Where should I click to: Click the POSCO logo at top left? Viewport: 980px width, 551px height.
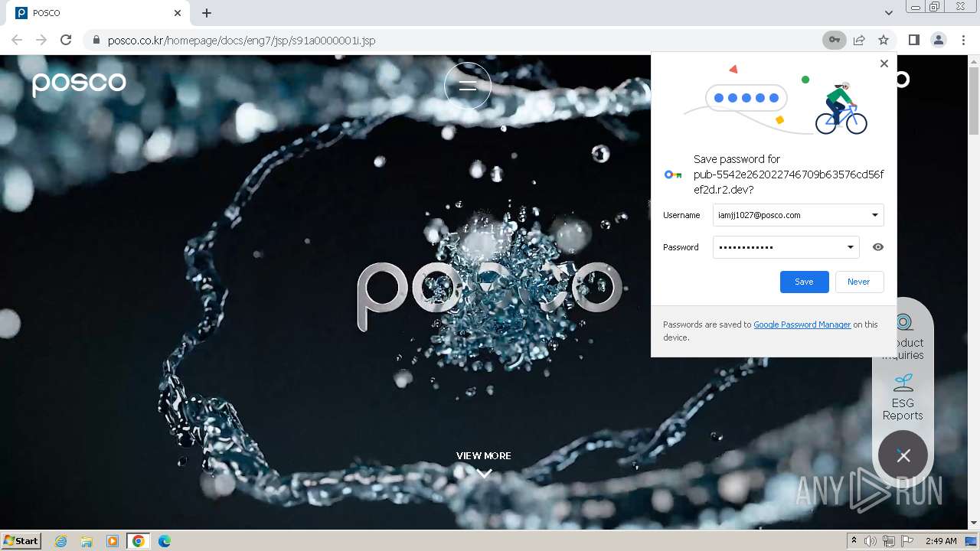coord(79,83)
